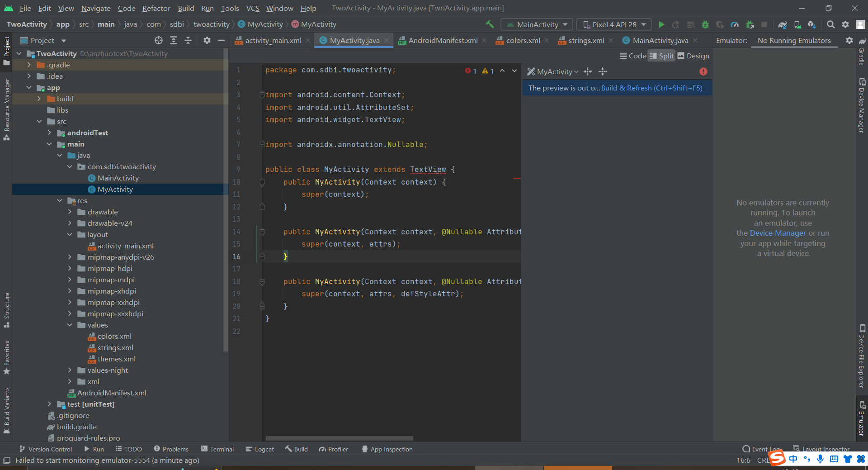
Task: Expand the androidTest folder in tree
Action: [x=49, y=133]
